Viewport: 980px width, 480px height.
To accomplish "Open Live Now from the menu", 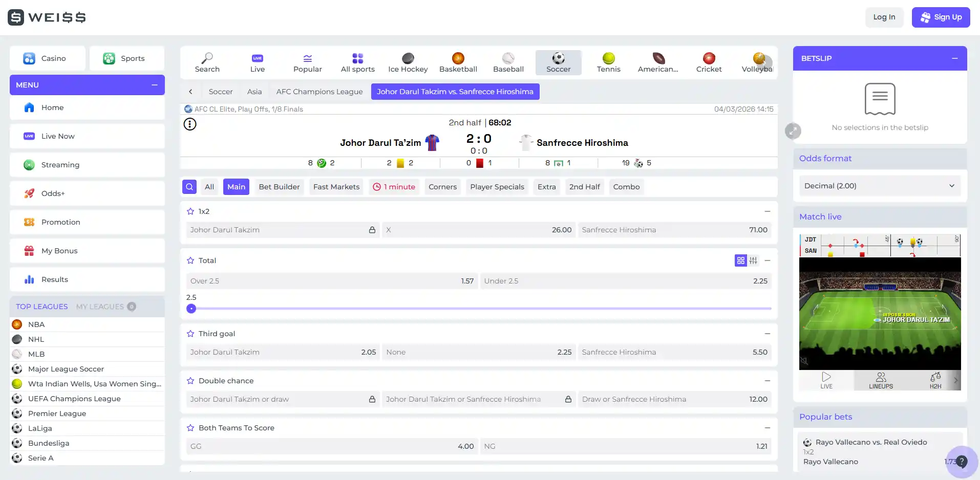I will click(x=87, y=136).
